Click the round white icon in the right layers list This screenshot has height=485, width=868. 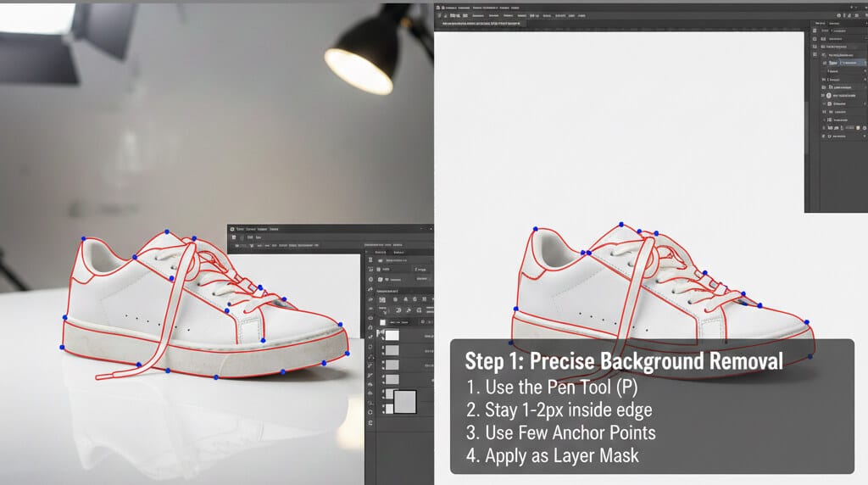tap(829, 95)
